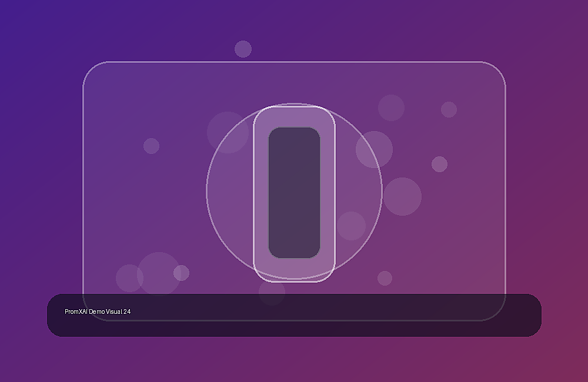Select the tiny bubble at the right of the bottom-left cluster
This screenshot has width=588, height=382.
pyautogui.click(x=182, y=273)
